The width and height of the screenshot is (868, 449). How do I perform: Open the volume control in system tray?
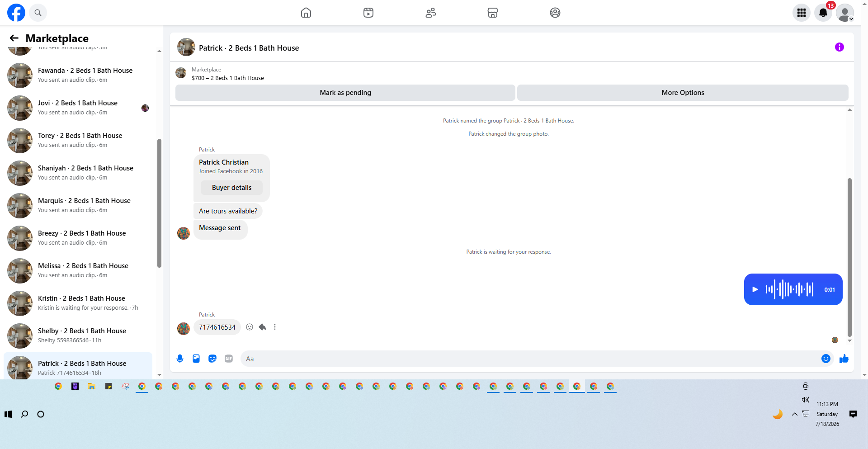[x=806, y=400]
